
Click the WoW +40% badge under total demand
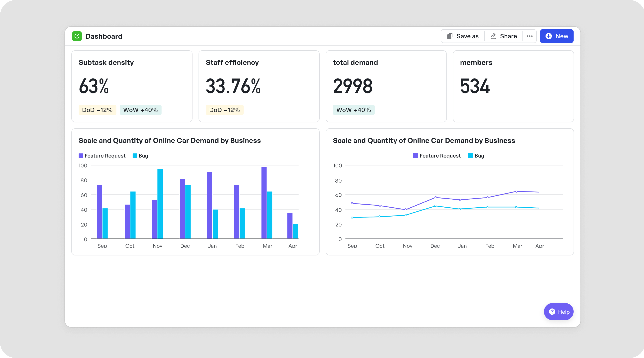click(x=353, y=110)
